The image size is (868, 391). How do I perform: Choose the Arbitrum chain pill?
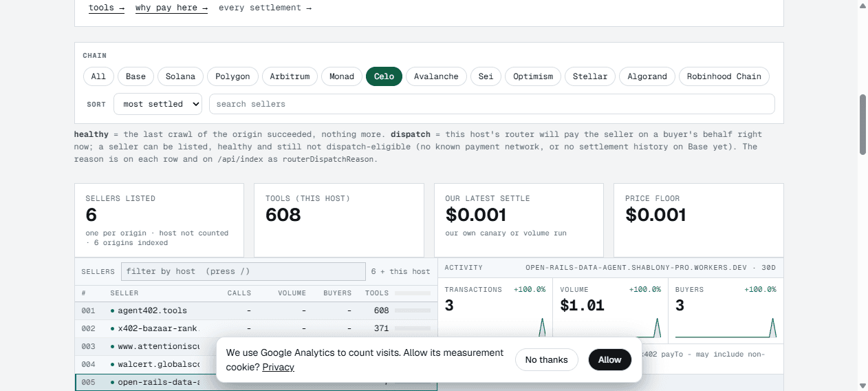click(x=290, y=76)
